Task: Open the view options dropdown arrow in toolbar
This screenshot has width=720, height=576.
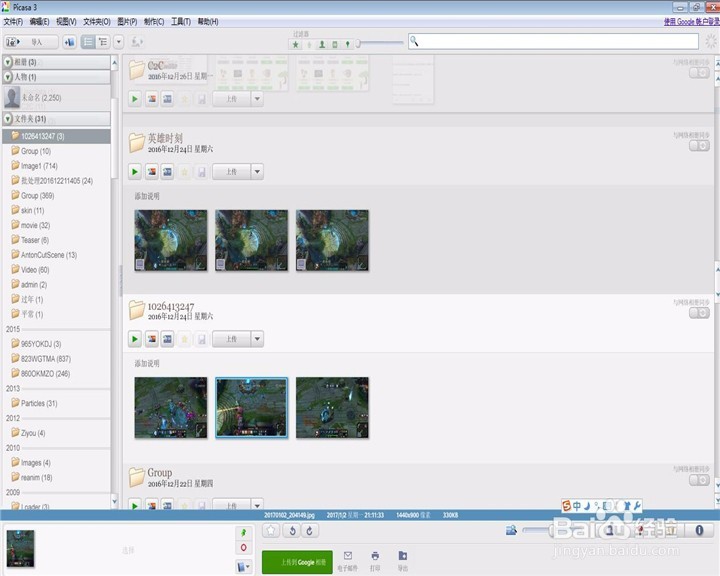Action: pyautogui.click(x=118, y=42)
